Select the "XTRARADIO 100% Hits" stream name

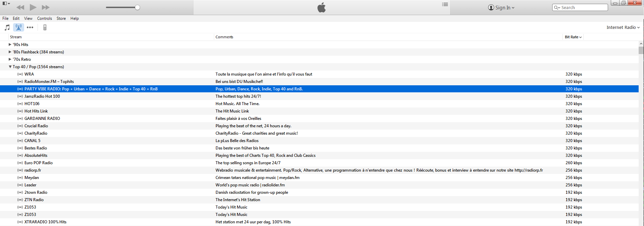pyautogui.click(x=46, y=222)
